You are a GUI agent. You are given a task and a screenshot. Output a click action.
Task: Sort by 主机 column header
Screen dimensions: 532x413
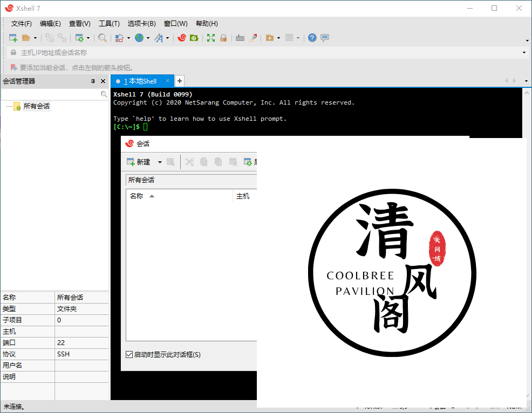click(245, 196)
